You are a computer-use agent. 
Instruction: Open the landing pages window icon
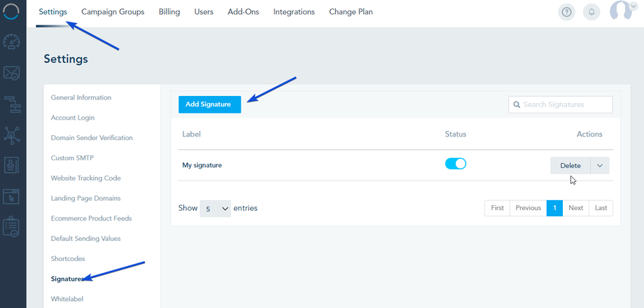point(12,197)
